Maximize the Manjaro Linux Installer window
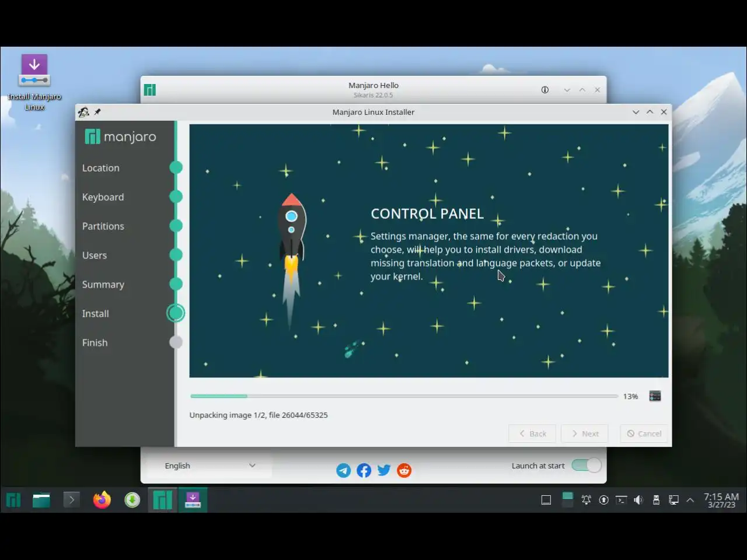Viewport: 747px width, 560px height. click(x=650, y=112)
